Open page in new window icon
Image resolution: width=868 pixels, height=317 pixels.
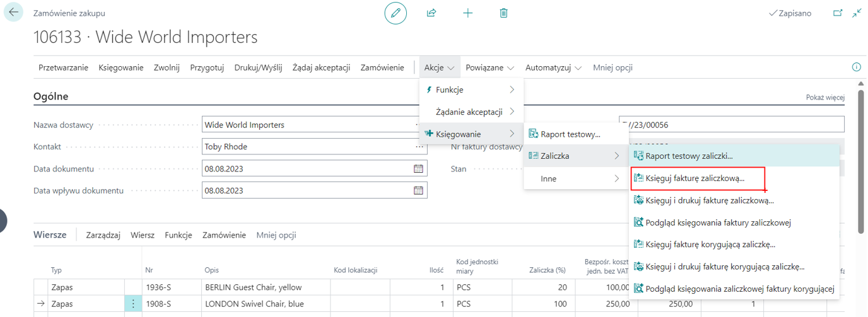[838, 13]
